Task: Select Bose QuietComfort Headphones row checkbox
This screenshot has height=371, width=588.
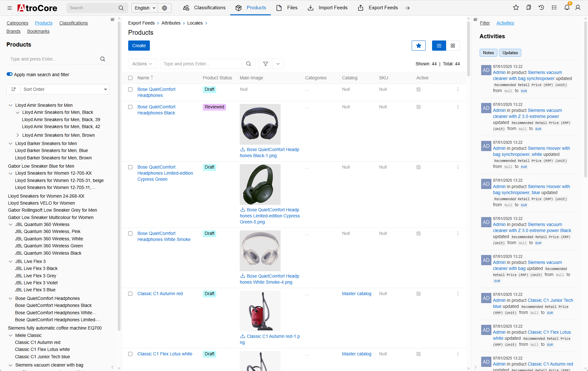Action: (x=130, y=90)
